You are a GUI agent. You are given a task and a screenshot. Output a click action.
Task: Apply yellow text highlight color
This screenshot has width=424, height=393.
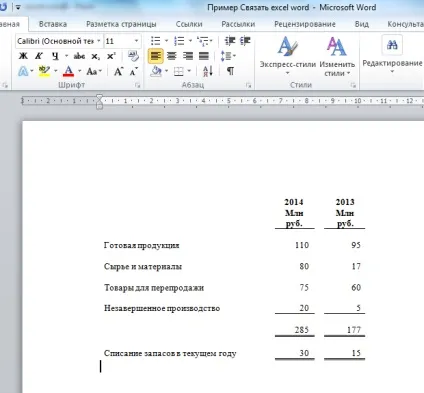44,71
